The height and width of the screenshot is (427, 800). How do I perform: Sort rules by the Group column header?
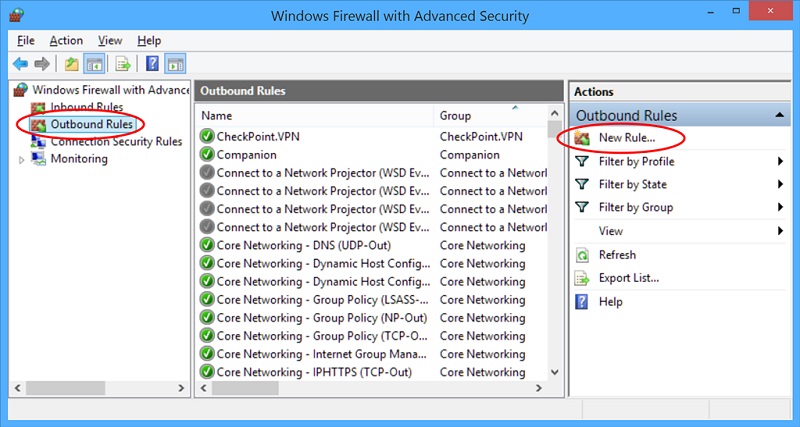[490, 116]
